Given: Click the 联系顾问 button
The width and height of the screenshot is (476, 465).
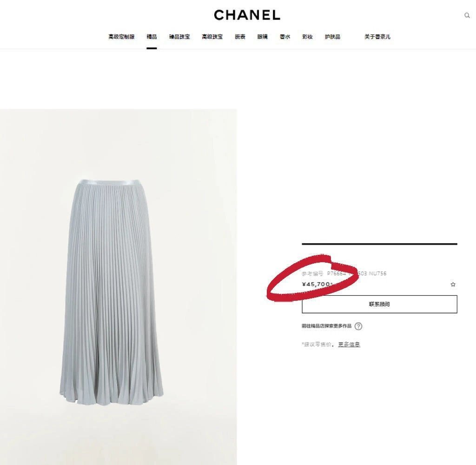Looking at the screenshot, I should click(379, 304).
